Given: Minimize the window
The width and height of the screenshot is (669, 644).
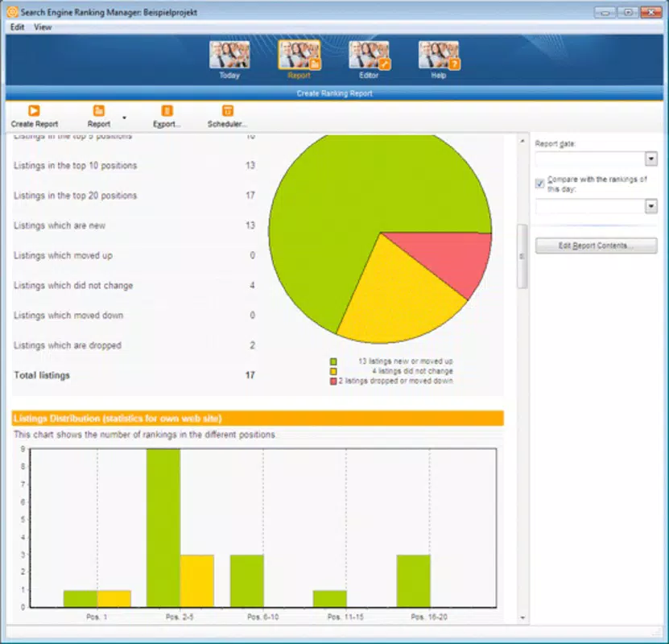Looking at the screenshot, I should [605, 12].
